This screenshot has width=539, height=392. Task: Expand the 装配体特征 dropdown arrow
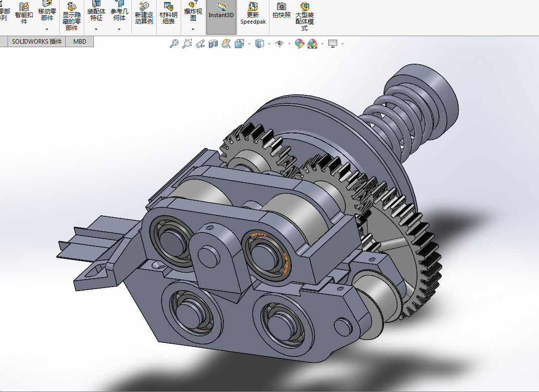(x=96, y=29)
